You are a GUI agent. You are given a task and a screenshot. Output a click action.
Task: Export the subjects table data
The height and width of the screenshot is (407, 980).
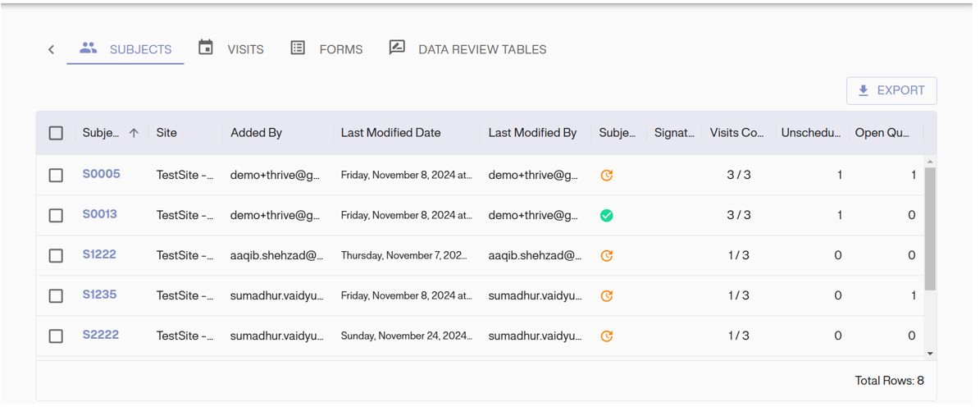click(x=891, y=91)
